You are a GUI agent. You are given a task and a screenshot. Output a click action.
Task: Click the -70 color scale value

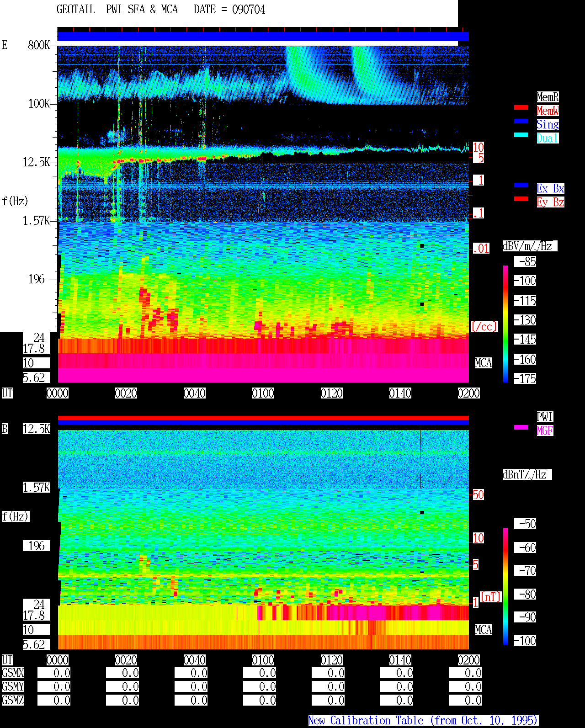[525, 570]
